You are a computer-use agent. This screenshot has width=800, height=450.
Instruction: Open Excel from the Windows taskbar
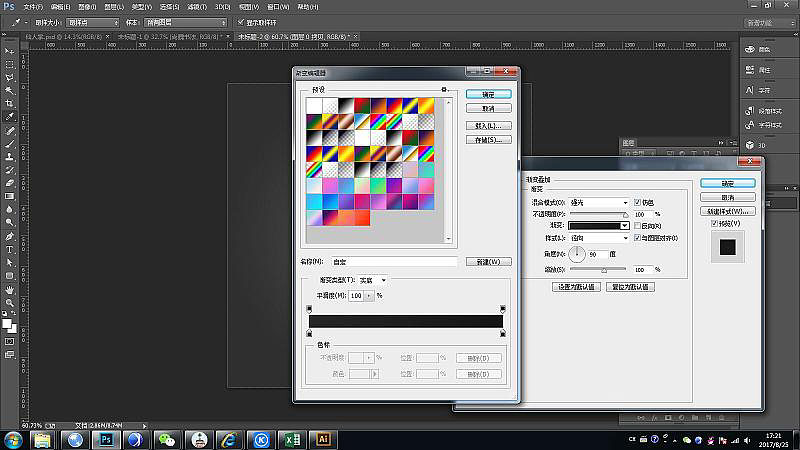[291, 439]
